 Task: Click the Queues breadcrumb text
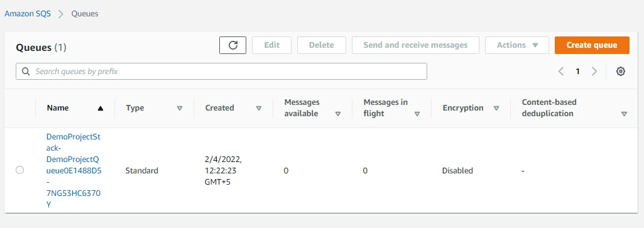[85, 14]
